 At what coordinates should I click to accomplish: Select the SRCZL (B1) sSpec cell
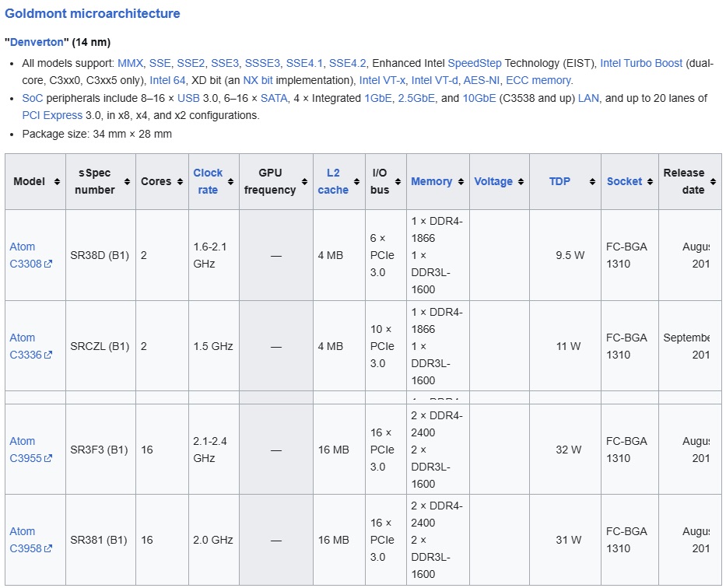click(100, 347)
